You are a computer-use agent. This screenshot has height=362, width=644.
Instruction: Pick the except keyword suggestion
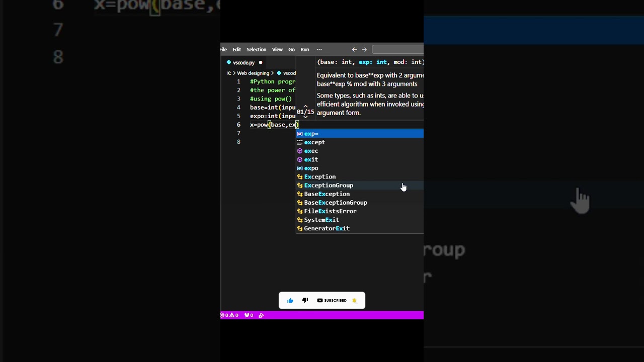point(360,142)
